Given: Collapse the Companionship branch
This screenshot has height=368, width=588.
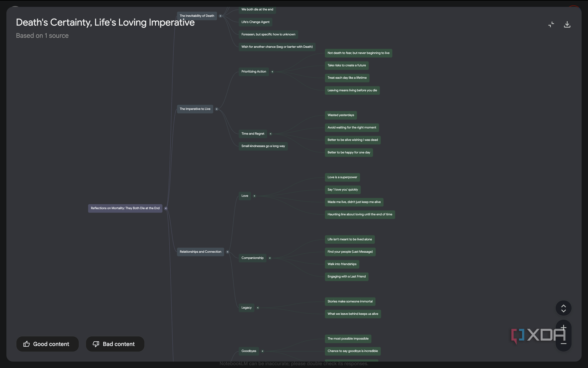Looking at the screenshot, I should click(270, 258).
